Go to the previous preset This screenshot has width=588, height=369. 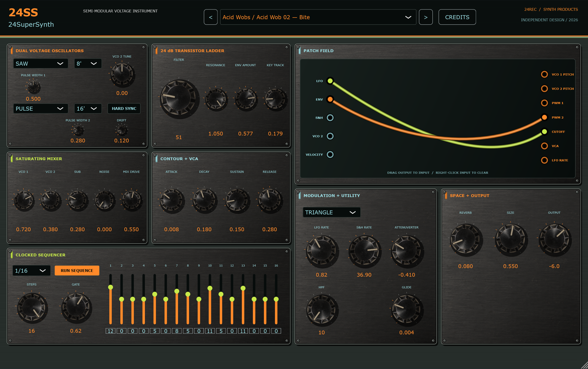click(211, 17)
